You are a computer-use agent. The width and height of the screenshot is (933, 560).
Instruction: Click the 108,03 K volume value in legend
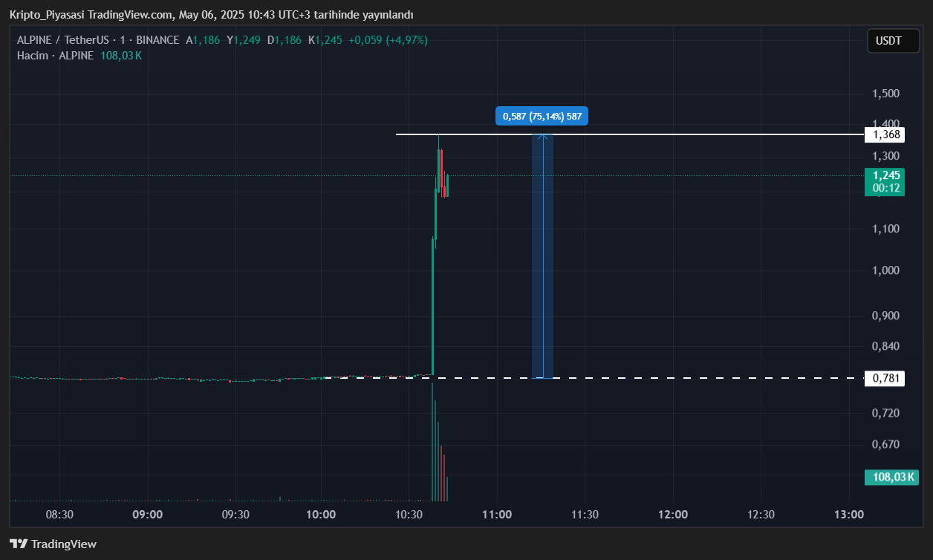point(121,56)
